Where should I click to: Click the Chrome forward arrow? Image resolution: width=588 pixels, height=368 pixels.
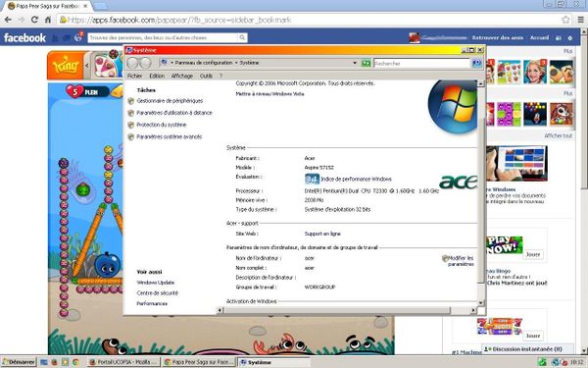(x=22, y=20)
